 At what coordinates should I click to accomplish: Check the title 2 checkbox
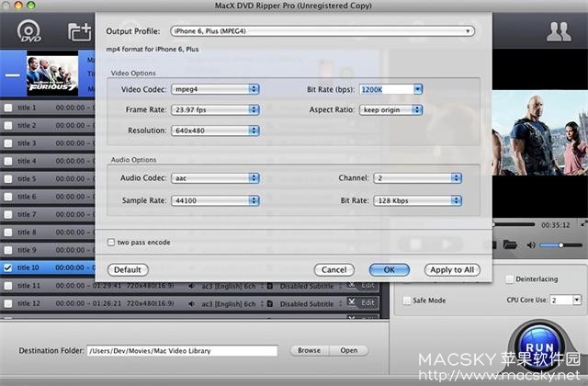pos(8,125)
